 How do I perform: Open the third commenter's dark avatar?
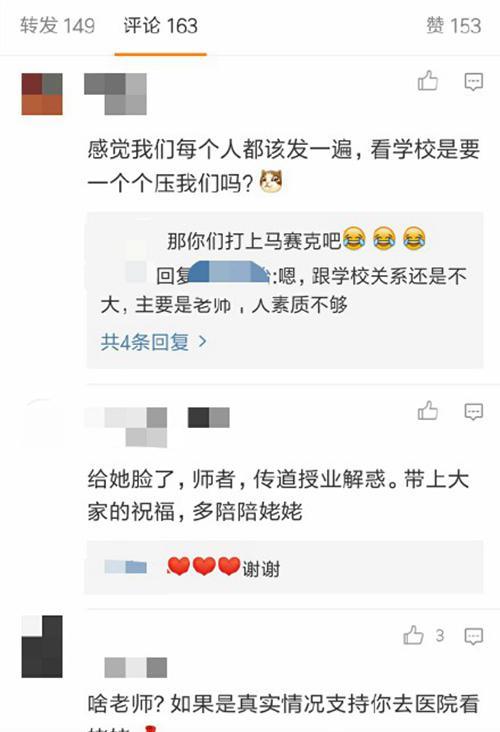point(42,647)
